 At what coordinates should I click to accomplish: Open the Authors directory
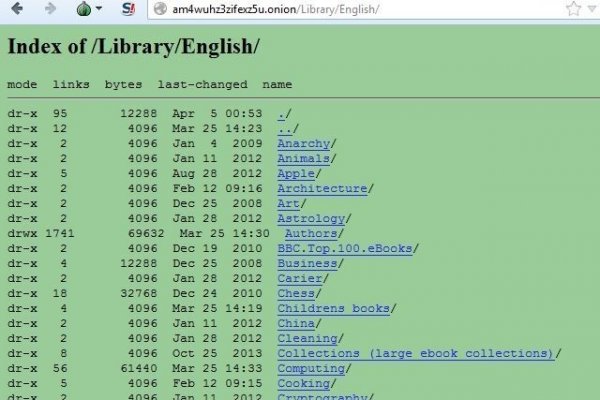(x=310, y=233)
